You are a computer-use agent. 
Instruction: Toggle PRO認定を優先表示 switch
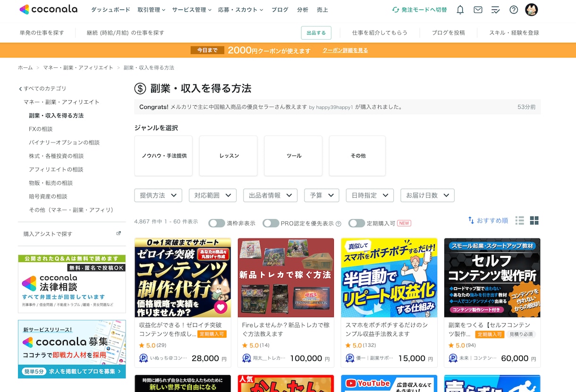271,223
